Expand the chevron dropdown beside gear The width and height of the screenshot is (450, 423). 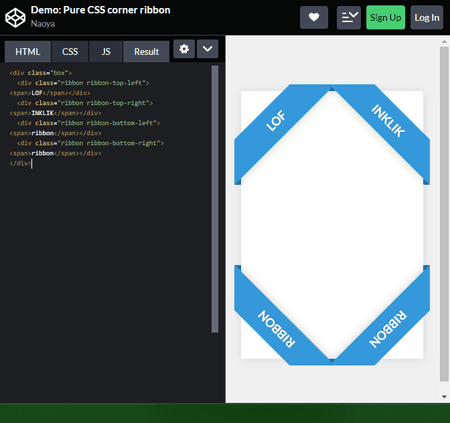pyautogui.click(x=207, y=49)
